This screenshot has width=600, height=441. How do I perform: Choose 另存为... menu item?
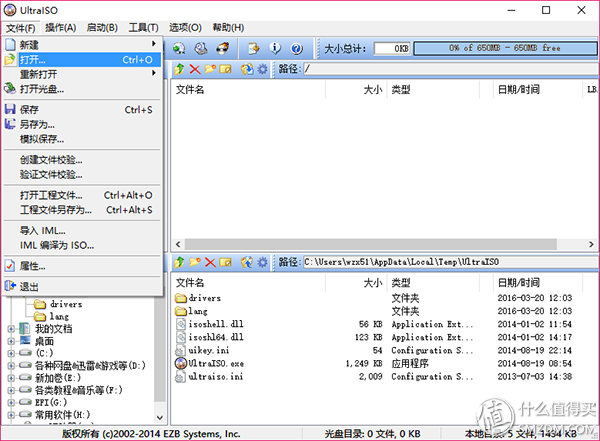click(x=82, y=124)
